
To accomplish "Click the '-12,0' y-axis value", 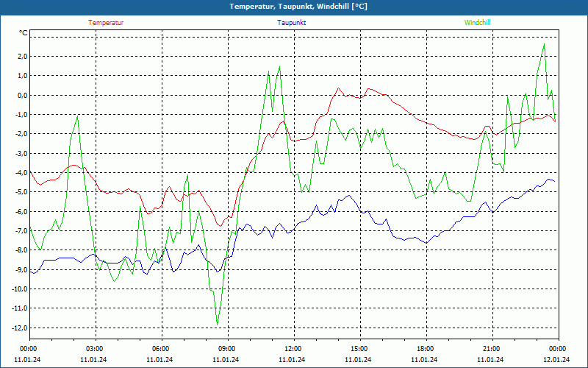I will pos(21,328).
